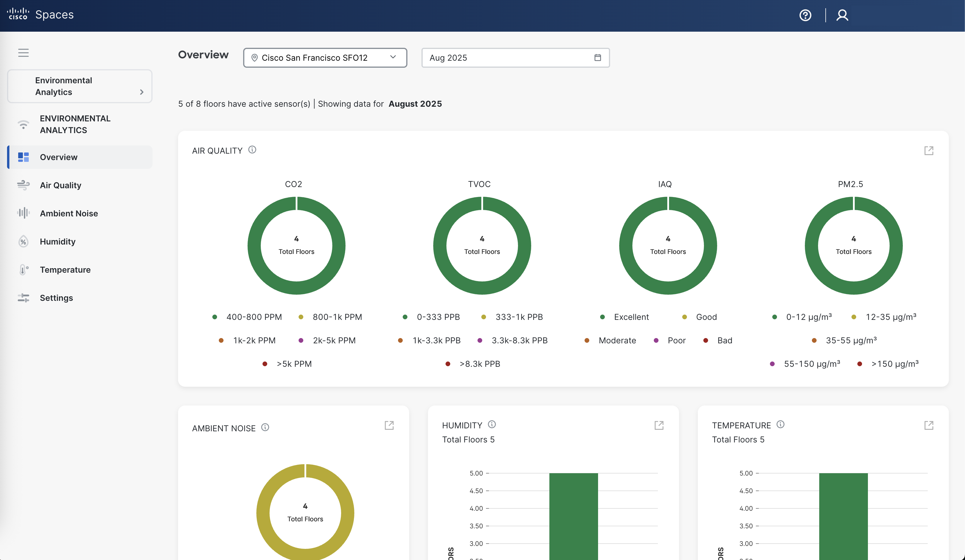Open Air Quality in a new view

[x=930, y=150]
